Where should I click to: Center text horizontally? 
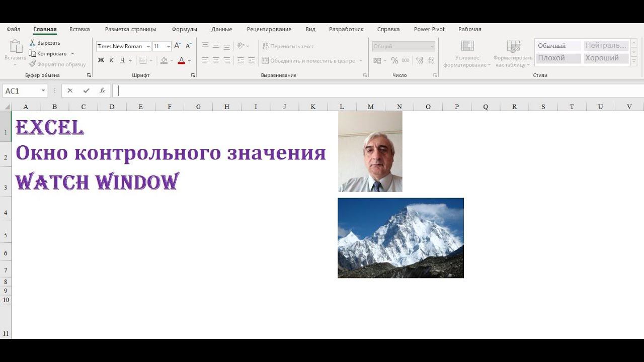pos(216,60)
